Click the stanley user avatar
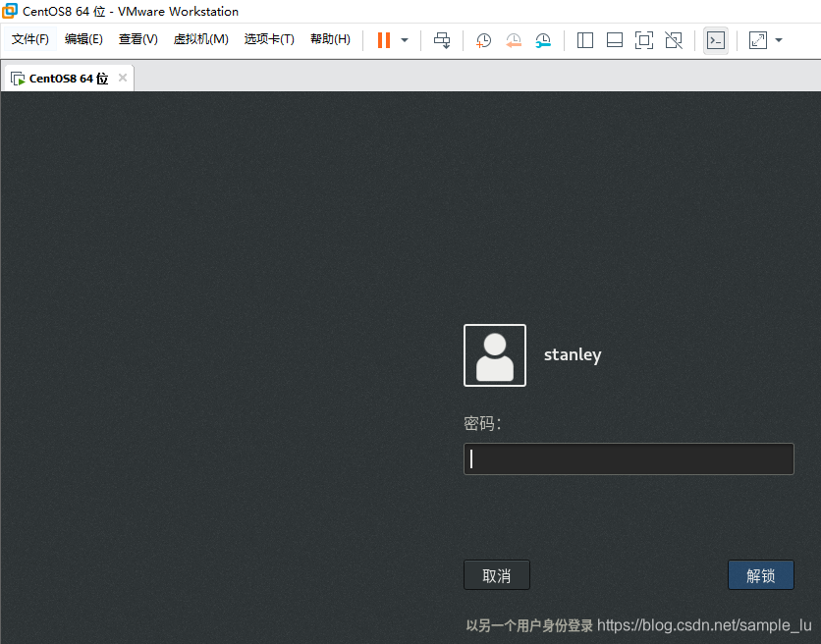The image size is (821, 644). click(x=495, y=355)
